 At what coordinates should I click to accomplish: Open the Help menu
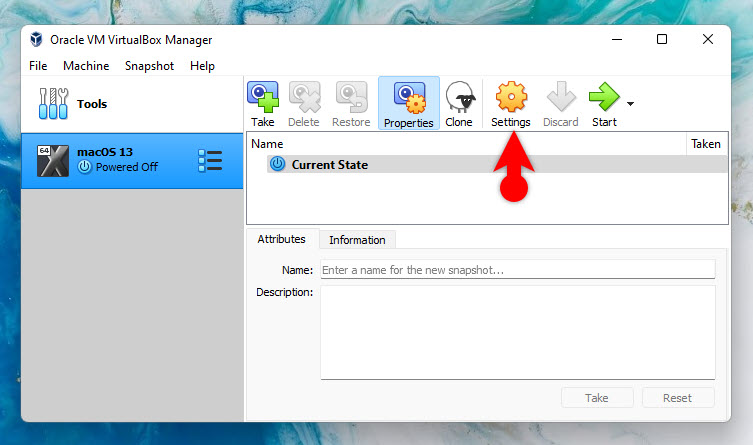(202, 66)
